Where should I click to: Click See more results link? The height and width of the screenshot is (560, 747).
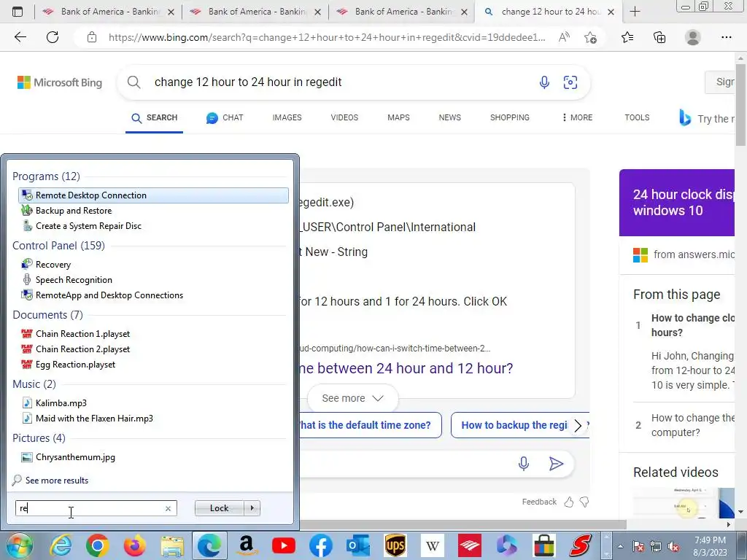(x=57, y=481)
